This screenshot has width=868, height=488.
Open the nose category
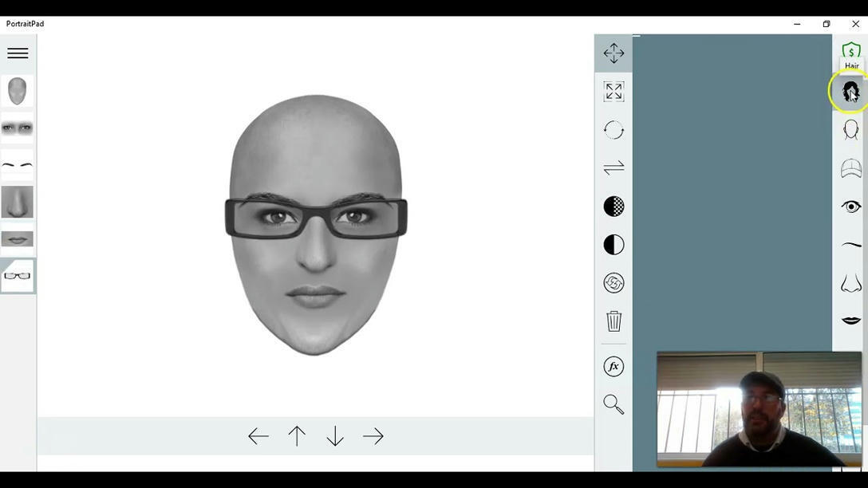coord(850,283)
